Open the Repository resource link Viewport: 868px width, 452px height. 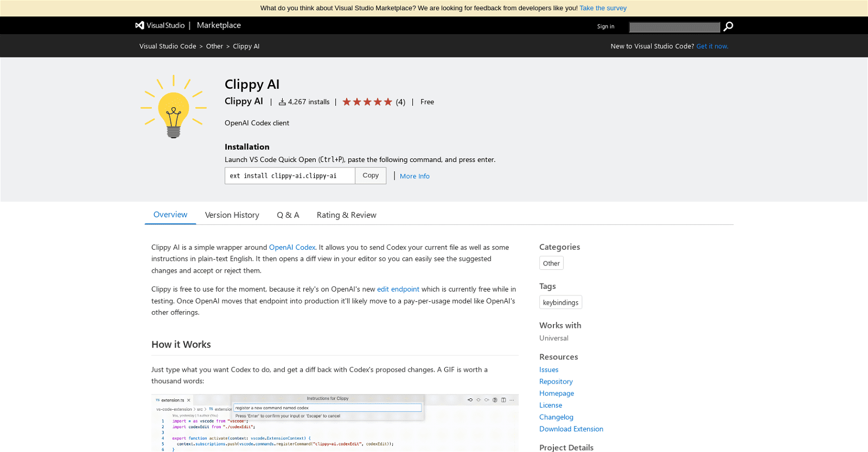[x=556, y=382]
